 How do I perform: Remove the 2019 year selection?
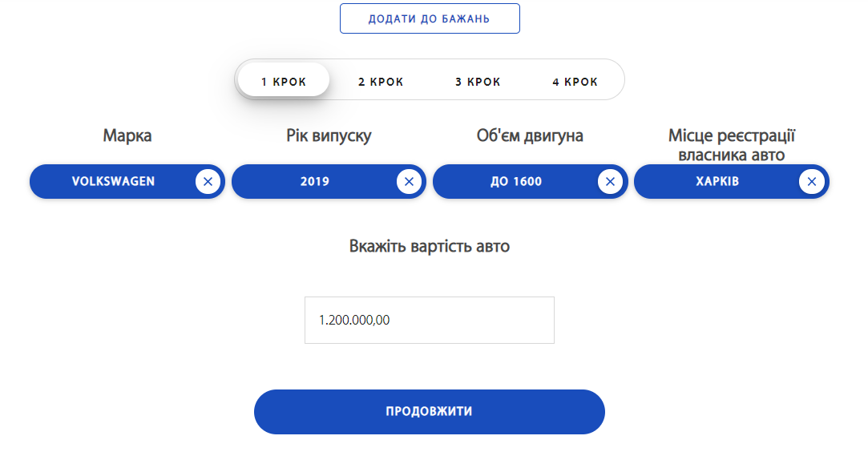point(409,182)
